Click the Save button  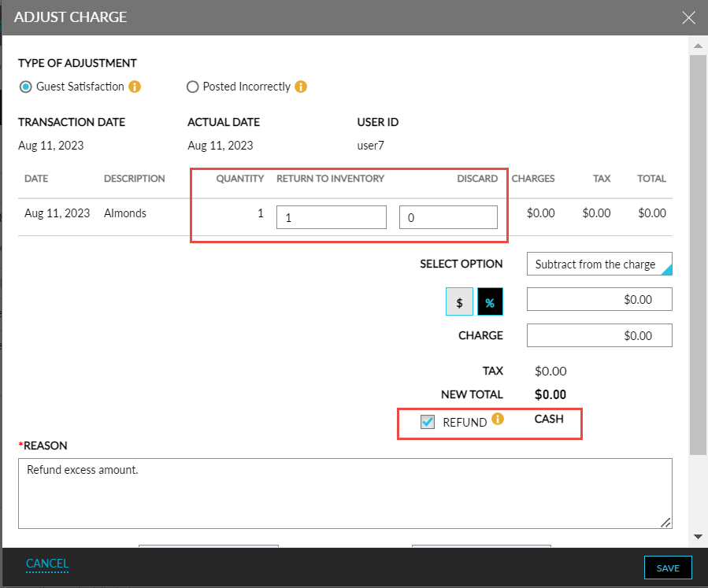[x=668, y=568]
